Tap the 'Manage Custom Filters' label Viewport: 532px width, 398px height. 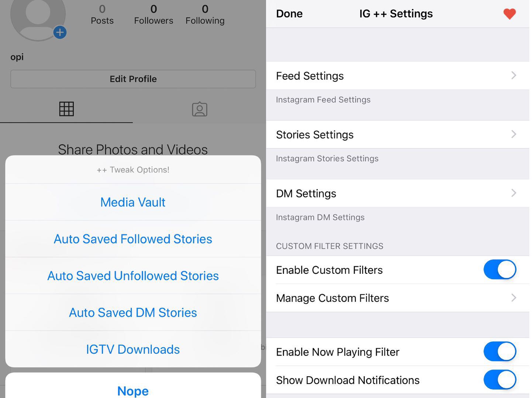tap(332, 298)
